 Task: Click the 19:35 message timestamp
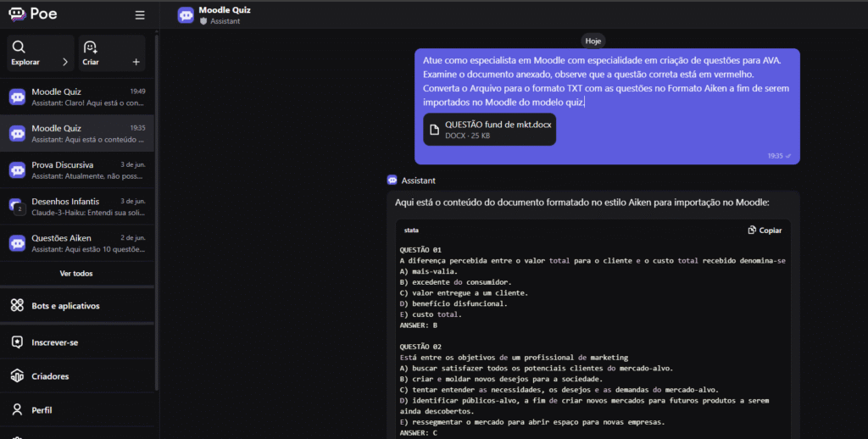click(775, 156)
